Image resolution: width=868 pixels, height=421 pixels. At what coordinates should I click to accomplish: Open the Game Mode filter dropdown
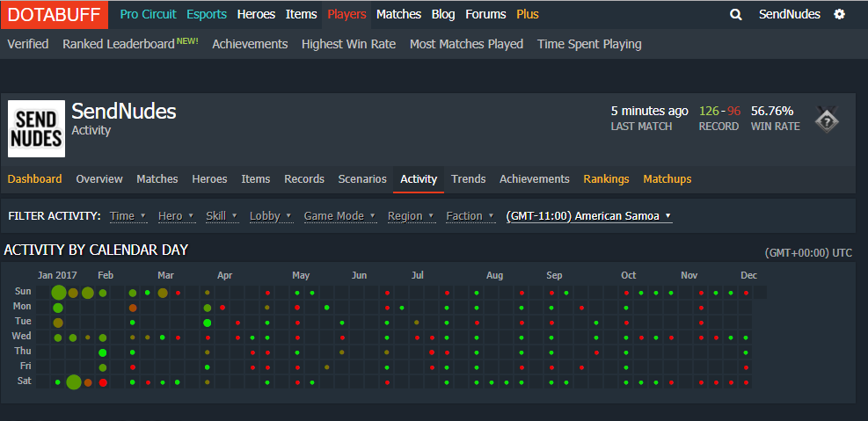pos(339,216)
